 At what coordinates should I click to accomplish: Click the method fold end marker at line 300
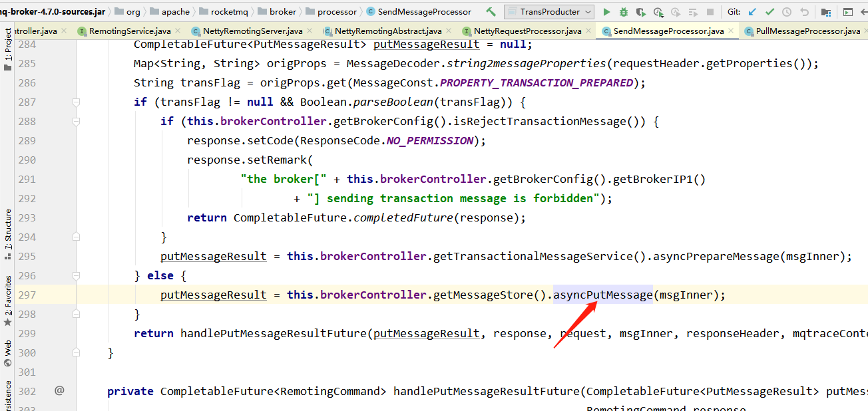tap(76, 352)
